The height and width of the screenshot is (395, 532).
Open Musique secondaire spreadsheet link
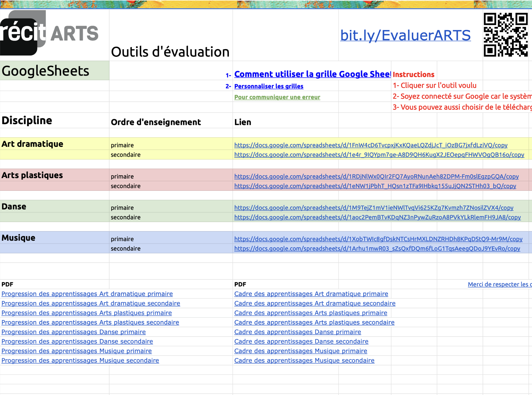click(377, 248)
